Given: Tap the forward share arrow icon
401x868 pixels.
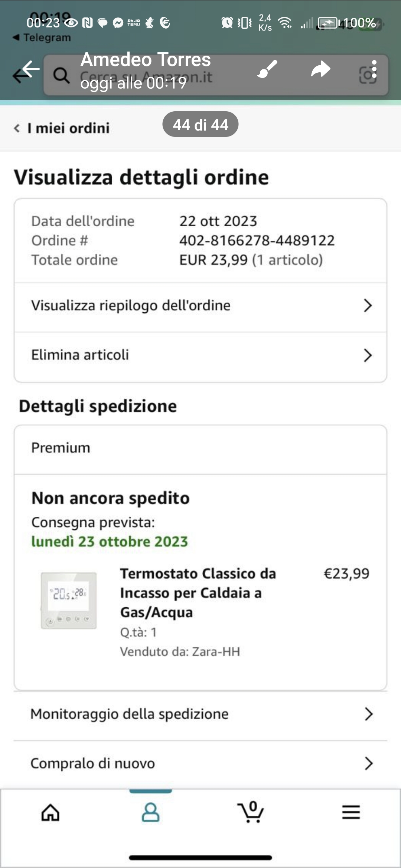Looking at the screenshot, I should (x=320, y=69).
